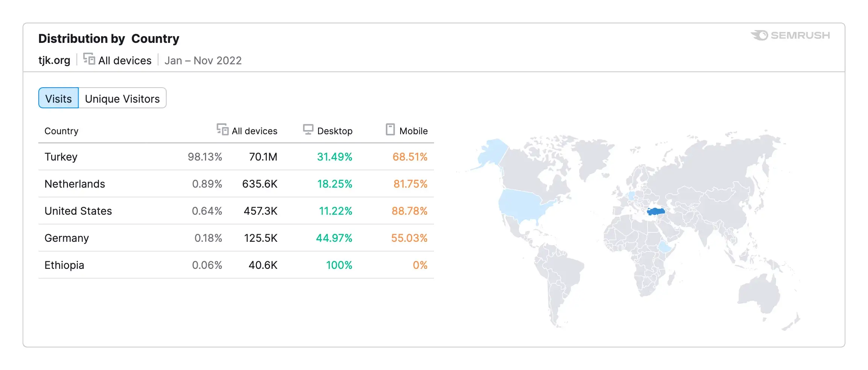The image size is (868, 370).
Task: Click the Turkey row in the table
Action: [x=236, y=157]
